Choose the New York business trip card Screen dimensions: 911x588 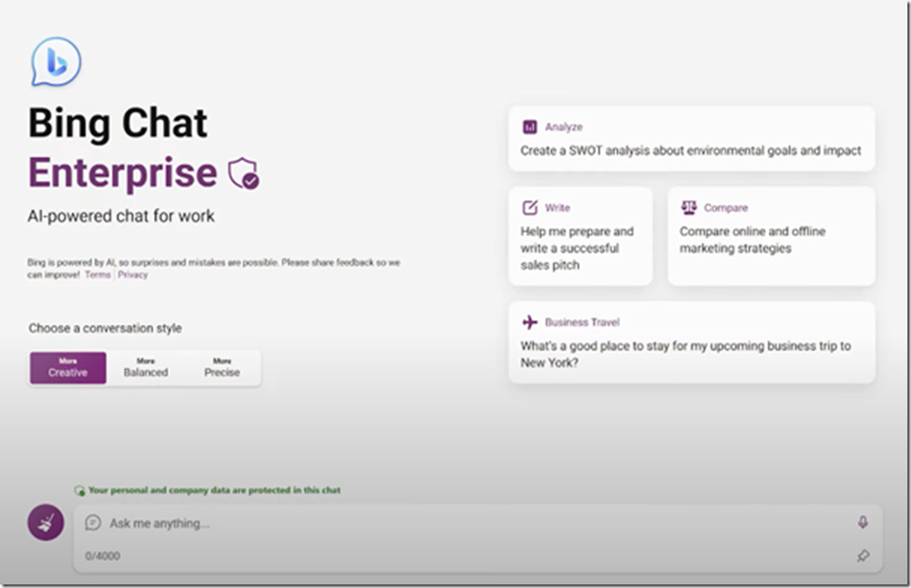[691, 343]
